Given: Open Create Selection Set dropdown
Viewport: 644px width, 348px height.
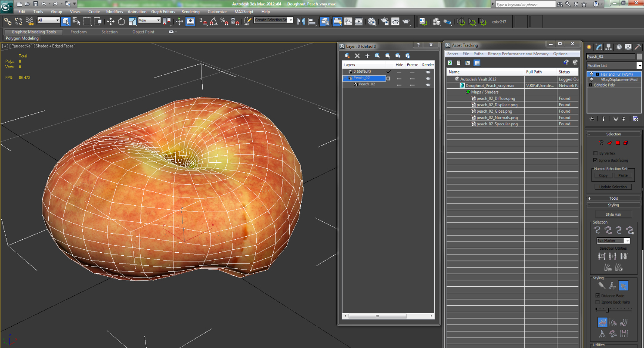Looking at the screenshot, I should point(291,20).
